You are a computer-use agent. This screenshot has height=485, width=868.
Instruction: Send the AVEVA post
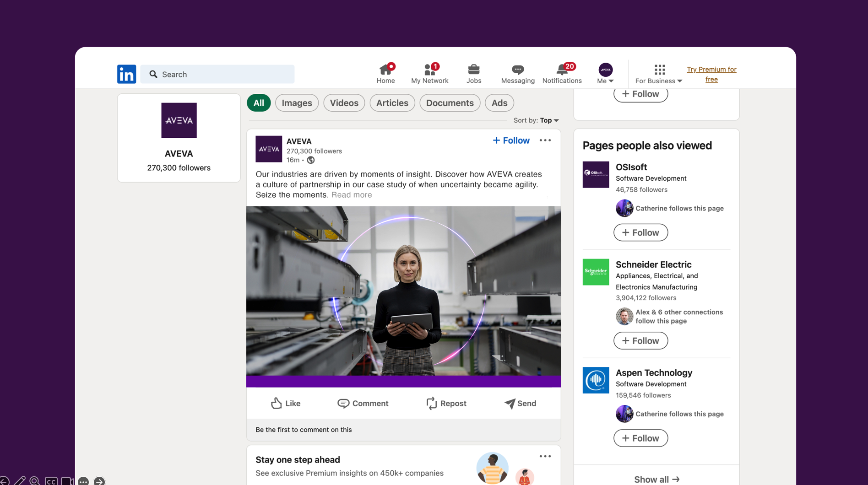[520, 404]
